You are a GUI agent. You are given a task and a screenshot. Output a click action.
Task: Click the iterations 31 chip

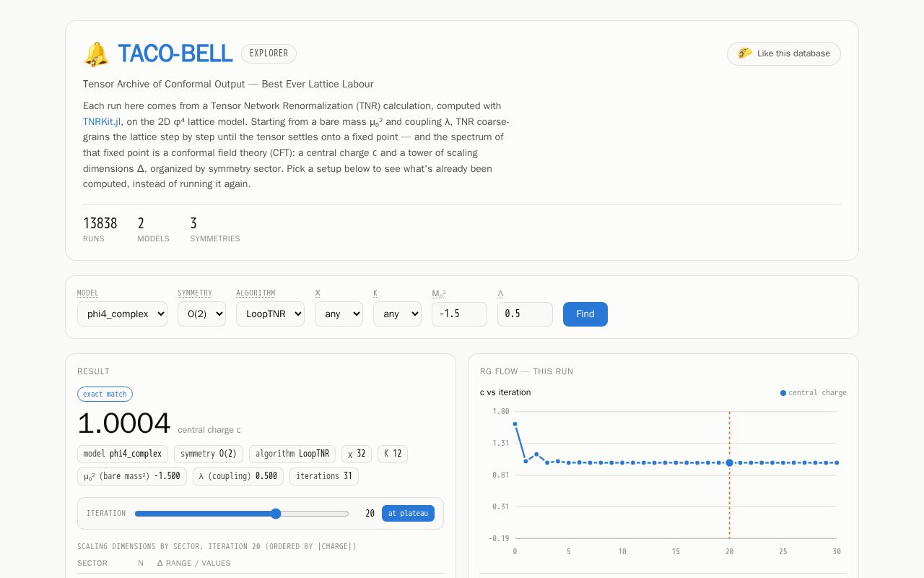[x=324, y=476]
